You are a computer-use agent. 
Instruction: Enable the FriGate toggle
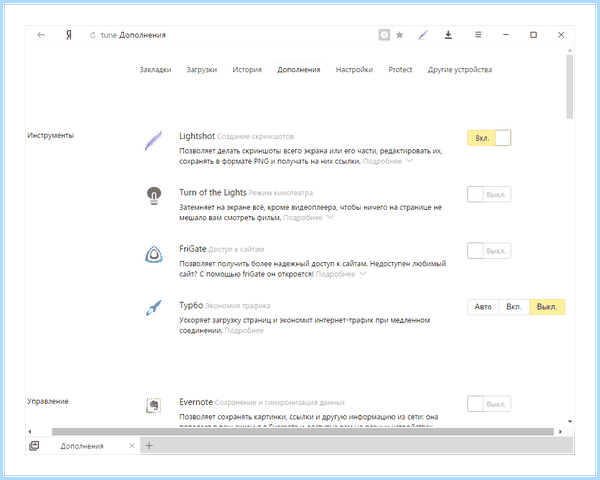489,251
